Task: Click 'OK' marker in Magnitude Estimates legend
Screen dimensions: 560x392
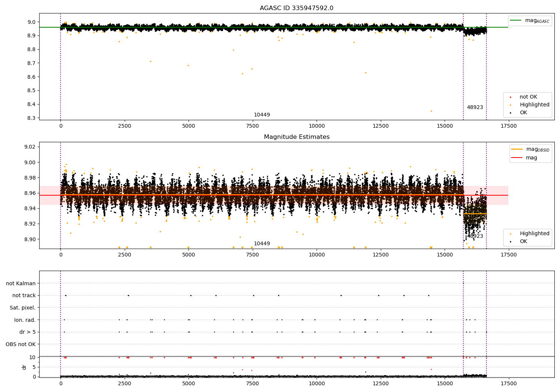Action: click(x=510, y=242)
